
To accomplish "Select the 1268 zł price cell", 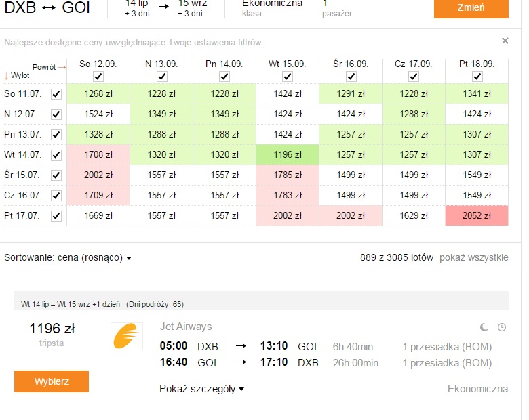I will coord(98,93).
